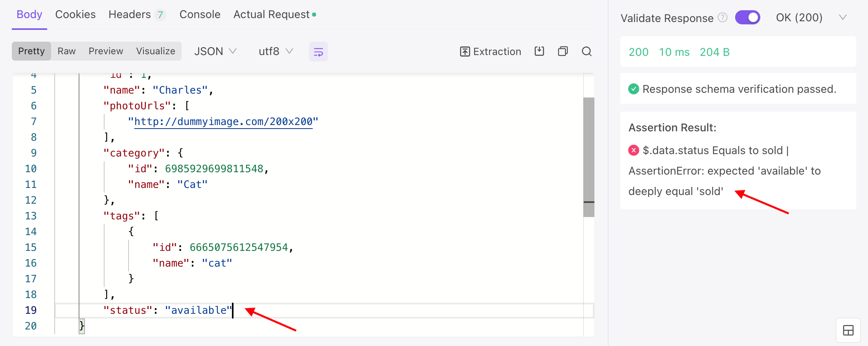Switch to Preview view mode
868x346 pixels.
(x=106, y=51)
